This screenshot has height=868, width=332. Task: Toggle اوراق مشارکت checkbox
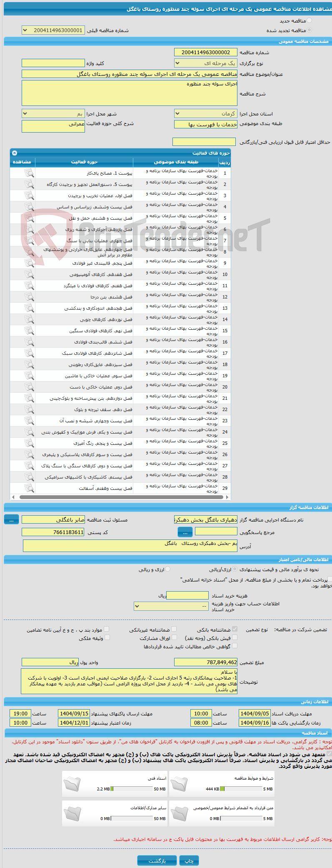coord(175,637)
